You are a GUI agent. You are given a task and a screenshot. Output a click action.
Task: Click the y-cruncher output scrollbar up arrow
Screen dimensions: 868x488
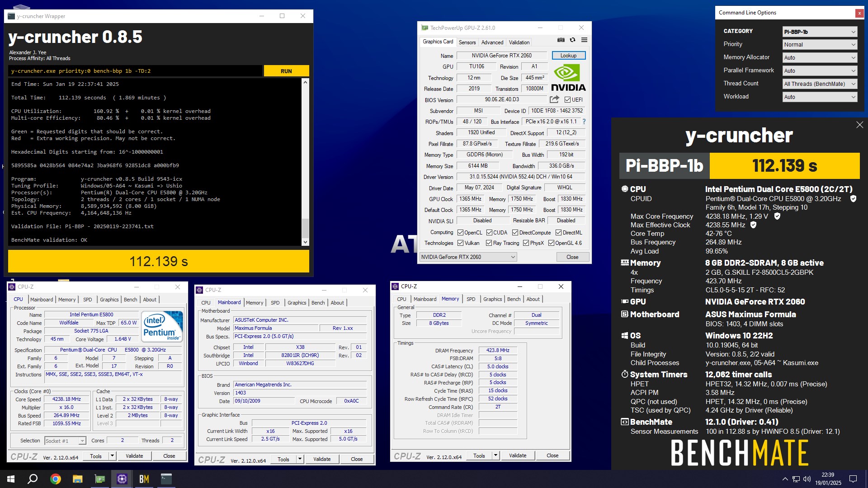coord(305,82)
